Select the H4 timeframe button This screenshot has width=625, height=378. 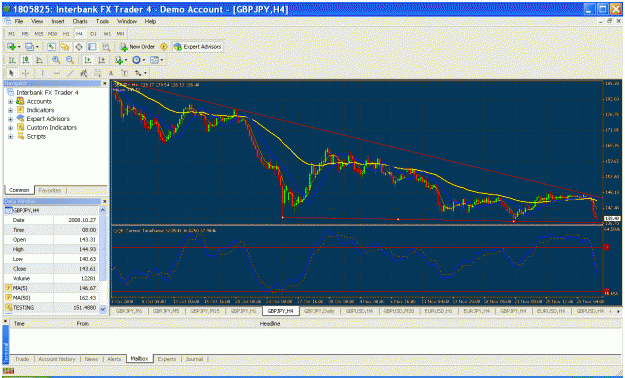(79, 34)
